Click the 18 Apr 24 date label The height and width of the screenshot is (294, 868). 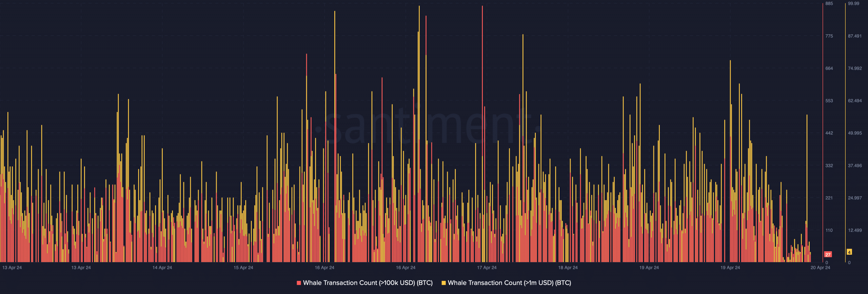tap(568, 268)
